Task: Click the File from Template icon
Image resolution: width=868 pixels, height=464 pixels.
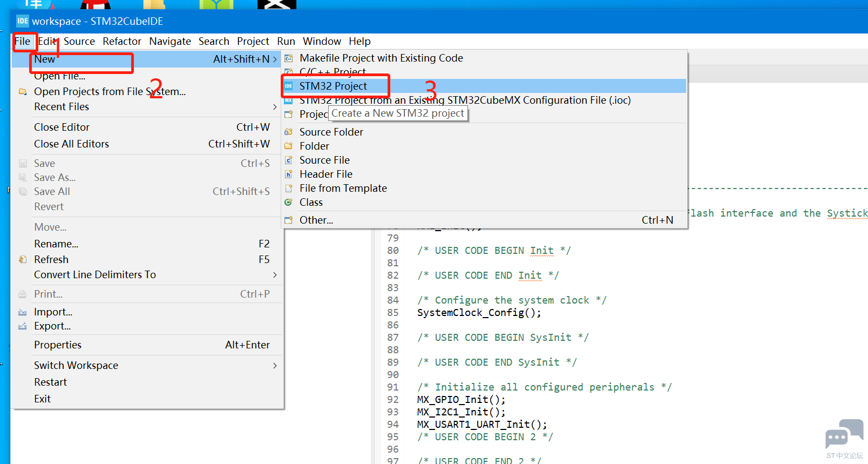Action: 289,188
